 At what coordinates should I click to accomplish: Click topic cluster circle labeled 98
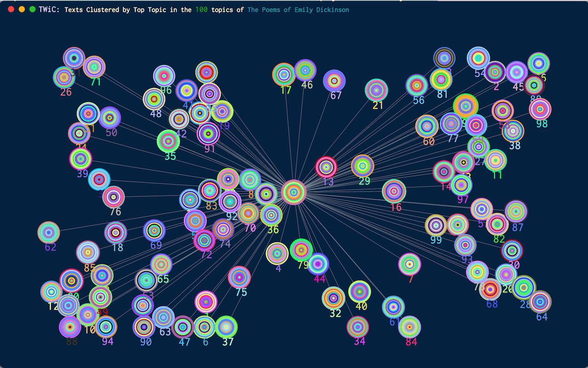pos(540,109)
